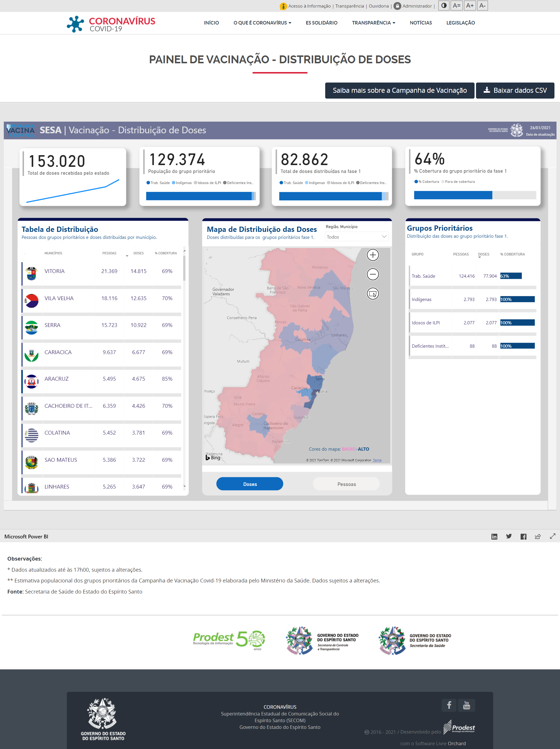Increase font size with A+ button
The width and height of the screenshot is (560, 749).
(470, 6)
